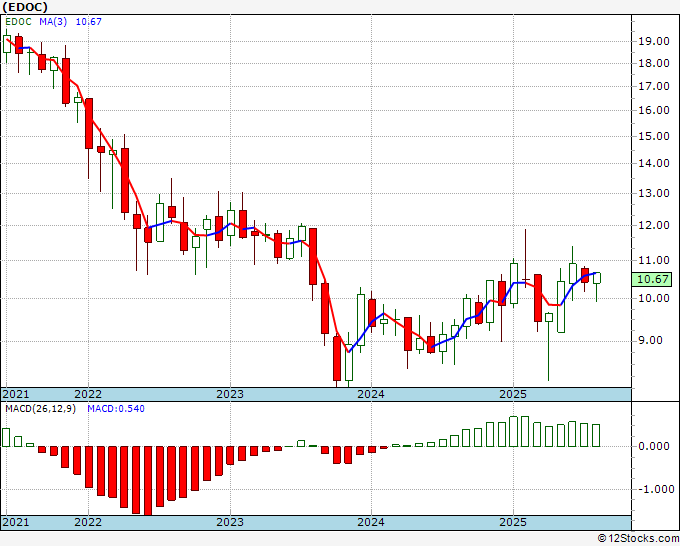The height and width of the screenshot is (546, 680).
Task: Select 2021 on the price chart timeline
Action: (x=16, y=394)
